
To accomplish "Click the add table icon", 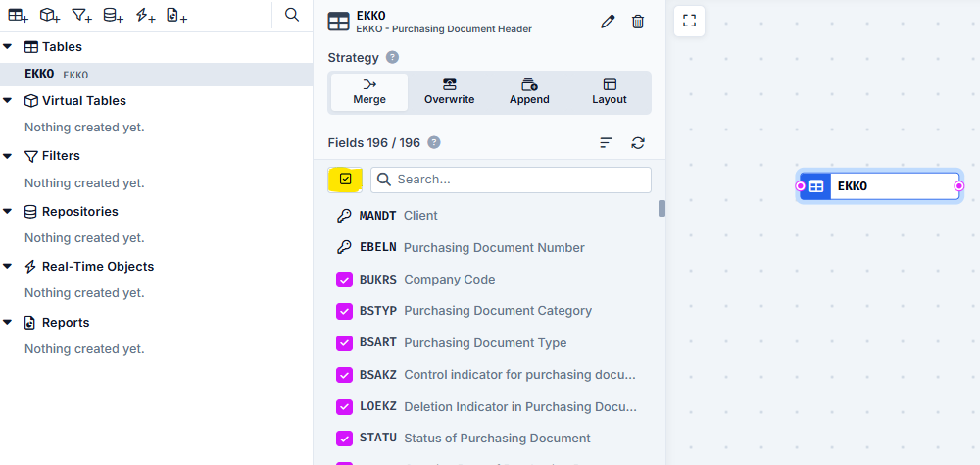I will click(19, 15).
